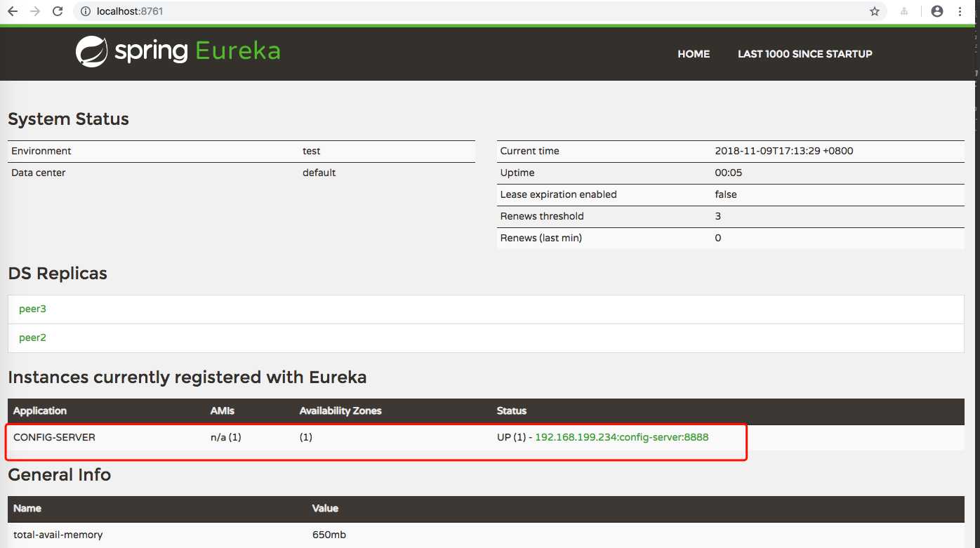The width and height of the screenshot is (980, 548).
Task: Select the DS Replicas heading
Action: click(58, 274)
